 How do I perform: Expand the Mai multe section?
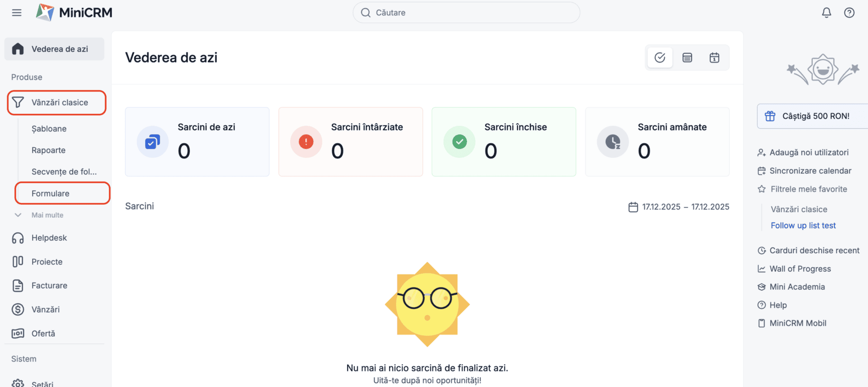click(x=47, y=215)
